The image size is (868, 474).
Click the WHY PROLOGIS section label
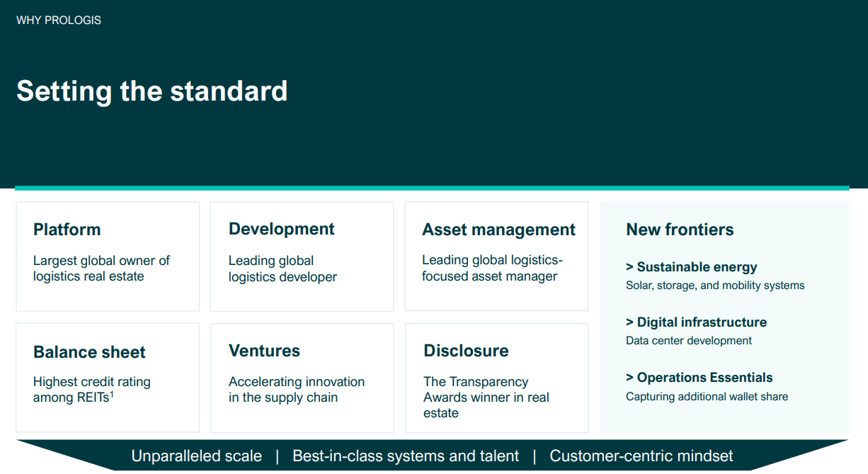(59, 21)
